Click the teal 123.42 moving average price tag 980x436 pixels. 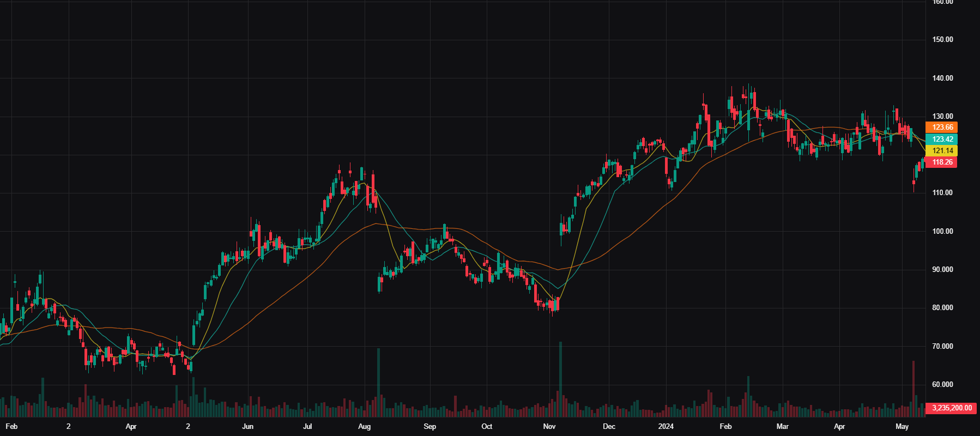click(x=941, y=140)
